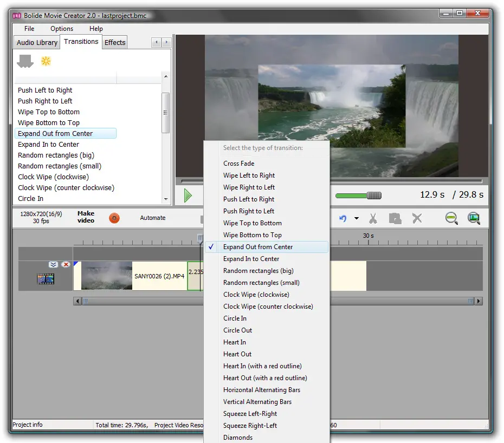Delete the track with red X icon
504x443 pixels.
pos(66,264)
